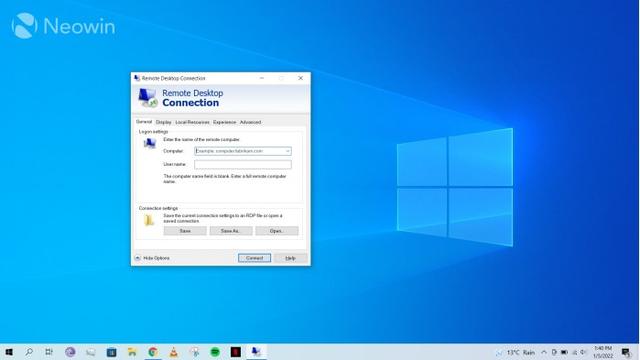Launch File Explorer from taskbar

pyautogui.click(x=132, y=352)
